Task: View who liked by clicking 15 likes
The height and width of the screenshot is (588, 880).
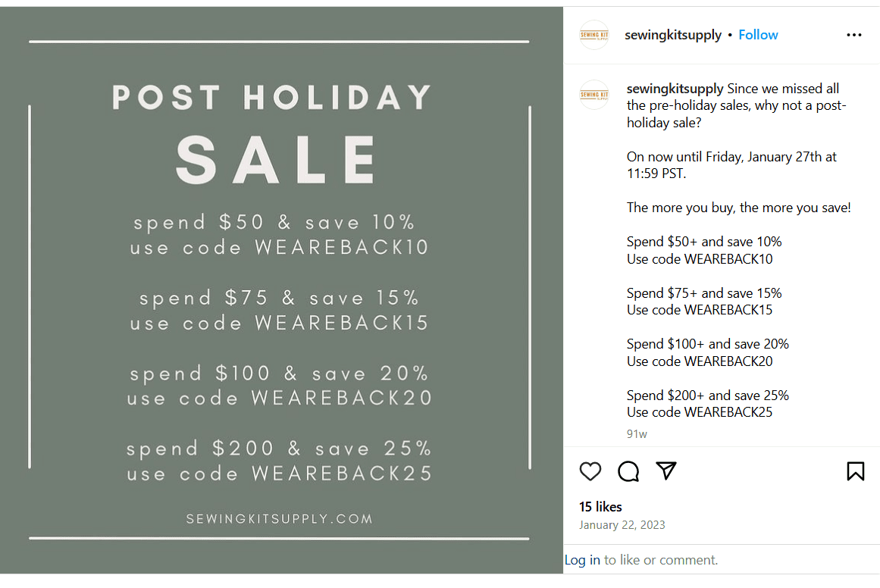Action: pyautogui.click(x=600, y=506)
